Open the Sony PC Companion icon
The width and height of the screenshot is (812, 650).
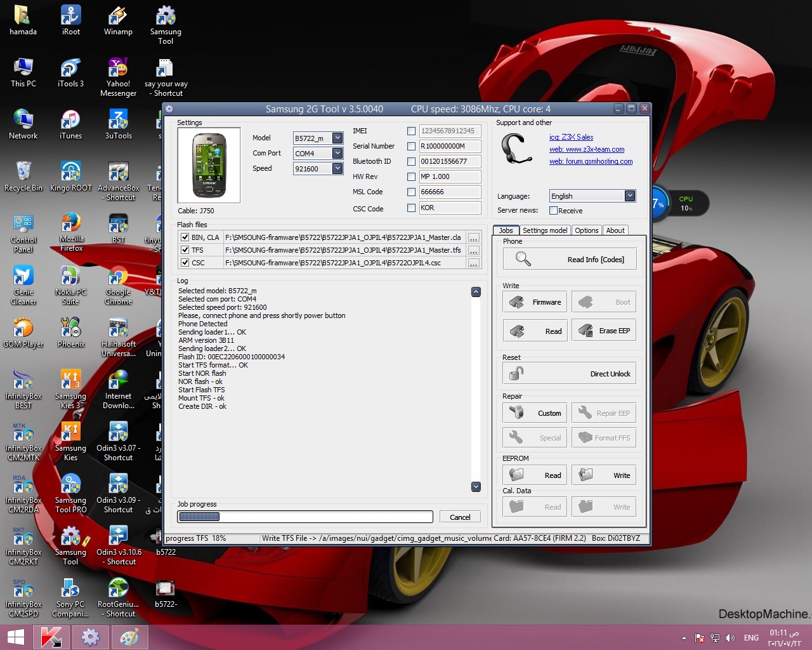70,598
